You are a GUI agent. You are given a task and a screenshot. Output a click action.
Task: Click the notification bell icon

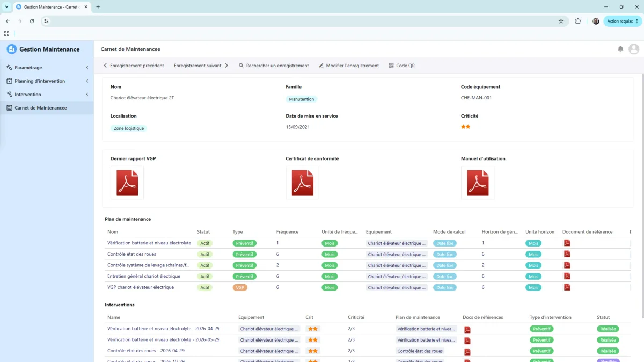click(620, 49)
